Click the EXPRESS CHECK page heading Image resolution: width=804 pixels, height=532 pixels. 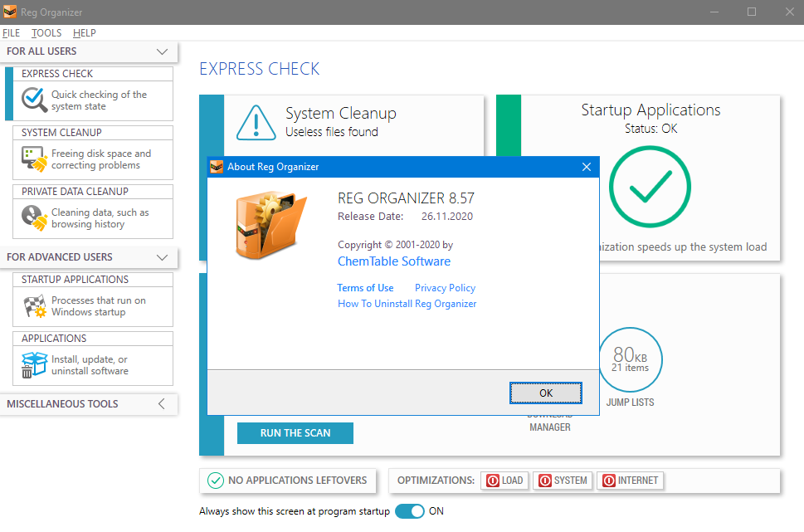coord(260,69)
